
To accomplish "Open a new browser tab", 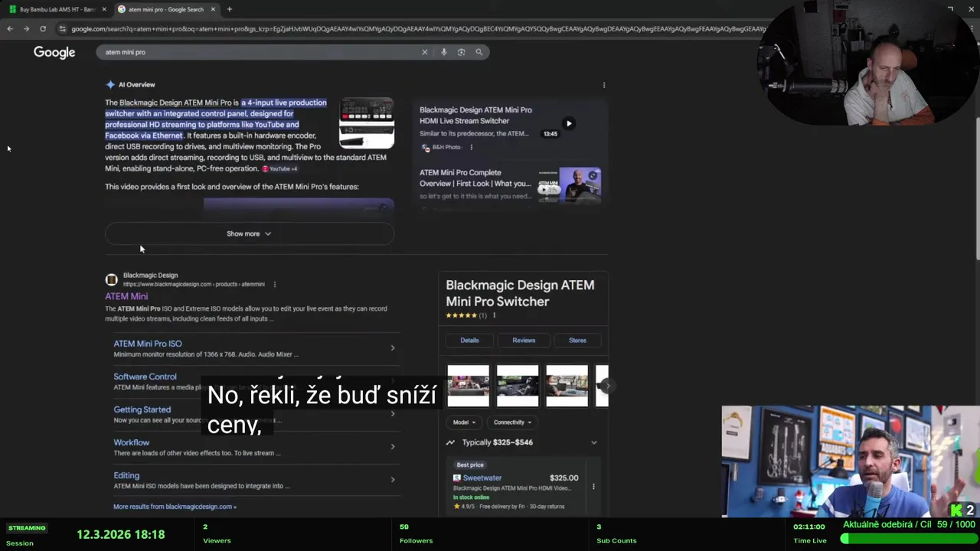I will tap(229, 9).
